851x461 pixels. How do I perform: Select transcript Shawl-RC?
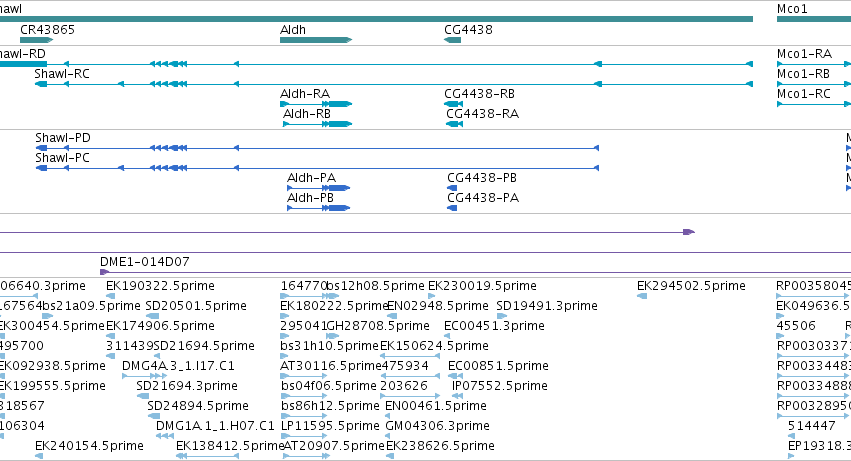pyautogui.click(x=62, y=74)
